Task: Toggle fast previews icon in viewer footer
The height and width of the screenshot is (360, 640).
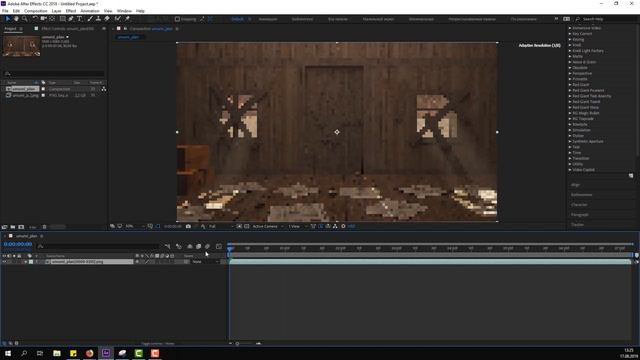Action: pyautogui.click(x=320, y=226)
